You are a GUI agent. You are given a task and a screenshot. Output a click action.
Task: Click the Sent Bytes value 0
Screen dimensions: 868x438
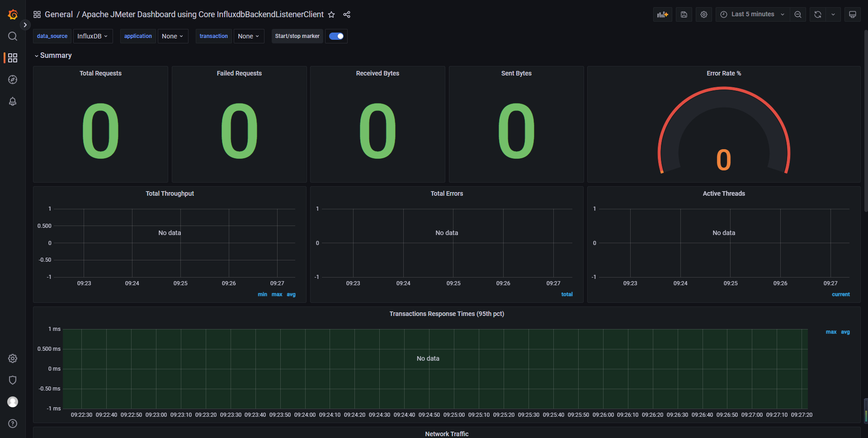(516, 131)
